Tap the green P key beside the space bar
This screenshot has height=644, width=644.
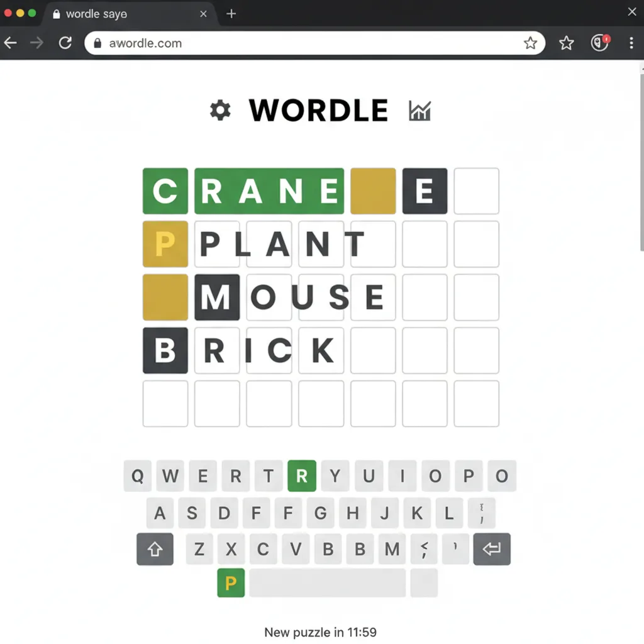231,583
